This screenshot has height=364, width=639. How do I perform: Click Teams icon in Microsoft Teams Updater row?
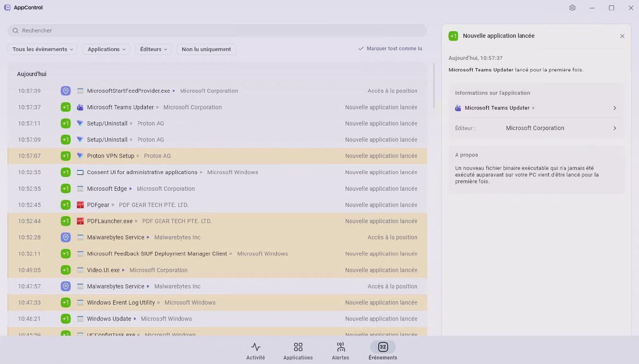pos(80,107)
